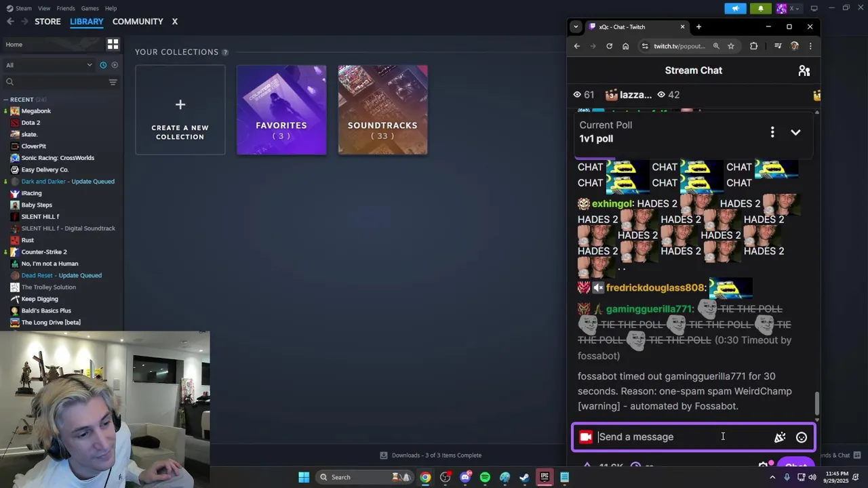
Task: Open Chrome media controls icon
Action: pyautogui.click(x=778, y=46)
